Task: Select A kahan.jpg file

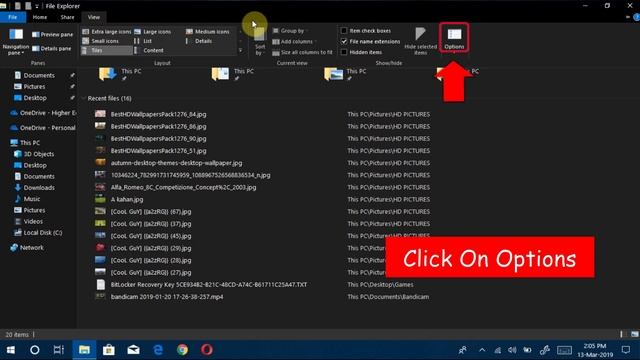Action: click(x=127, y=199)
